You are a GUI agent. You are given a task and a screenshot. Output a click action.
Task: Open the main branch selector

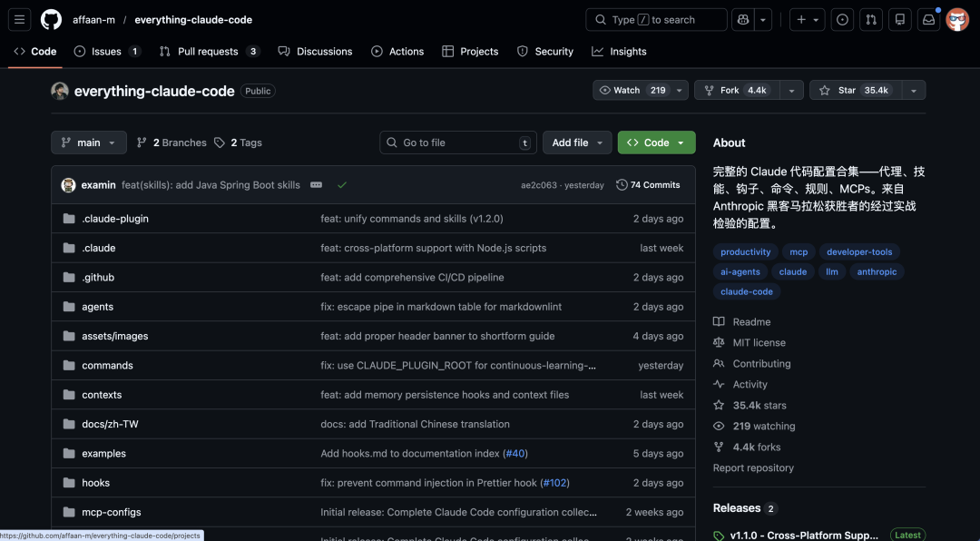[88, 143]
